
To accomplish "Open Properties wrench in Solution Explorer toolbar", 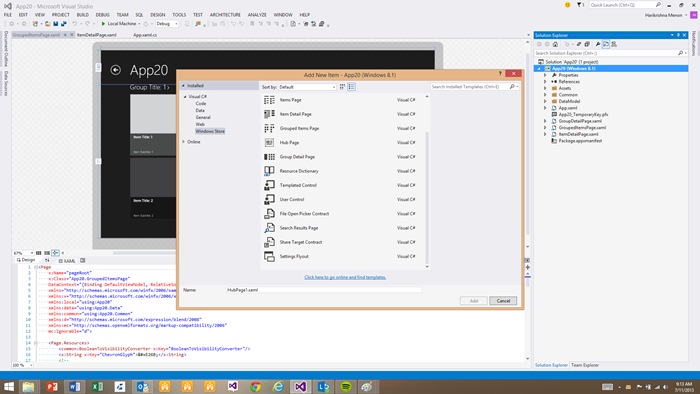I will point(598,44).
